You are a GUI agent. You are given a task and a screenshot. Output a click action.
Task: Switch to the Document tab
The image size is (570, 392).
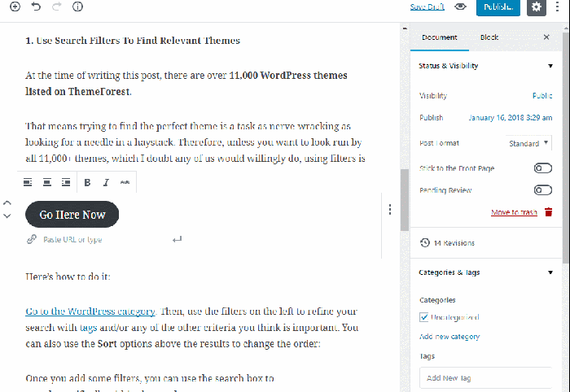coord(440,37)
